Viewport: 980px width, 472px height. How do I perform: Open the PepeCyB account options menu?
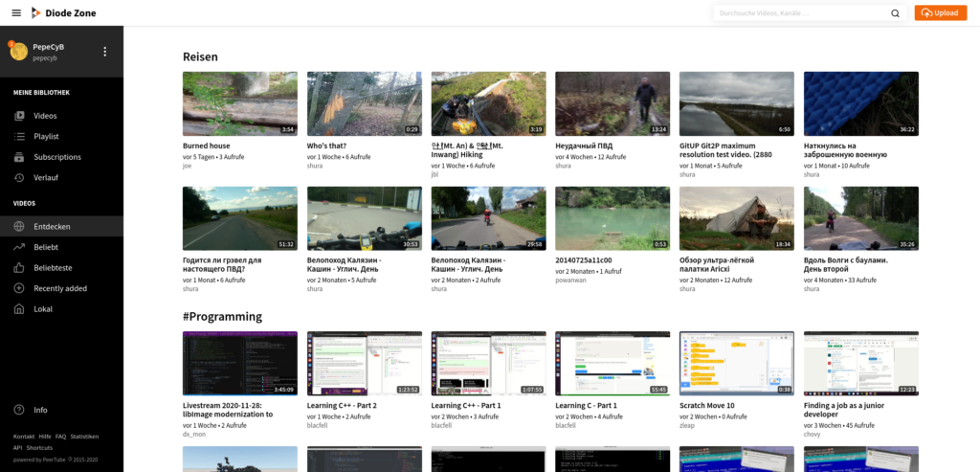tap(105, 52)
